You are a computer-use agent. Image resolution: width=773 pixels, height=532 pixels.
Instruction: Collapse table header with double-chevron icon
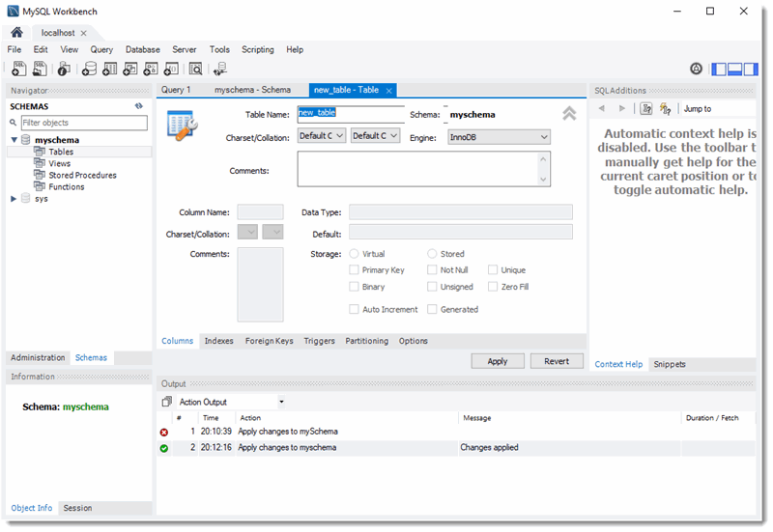tap(569, 114)
